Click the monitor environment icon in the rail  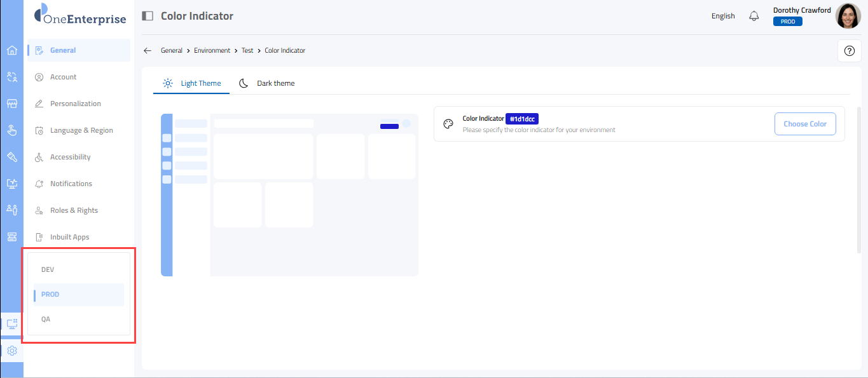(x=11, y=323)
